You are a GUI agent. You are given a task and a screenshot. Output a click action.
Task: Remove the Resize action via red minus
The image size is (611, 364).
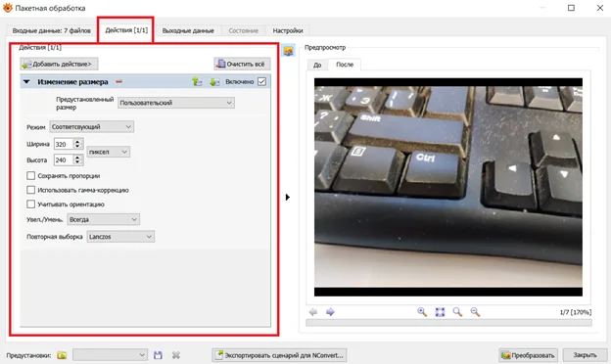(118, 82)
